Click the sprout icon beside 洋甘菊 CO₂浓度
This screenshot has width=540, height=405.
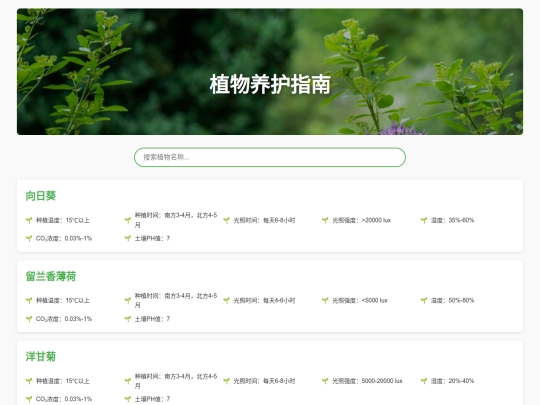pos(29,399)
